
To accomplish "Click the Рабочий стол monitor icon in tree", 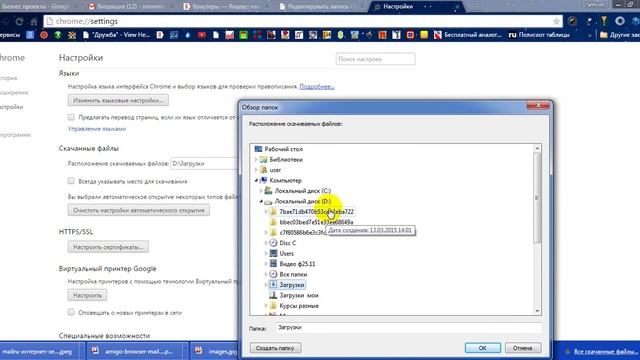I will pos(258,149).
